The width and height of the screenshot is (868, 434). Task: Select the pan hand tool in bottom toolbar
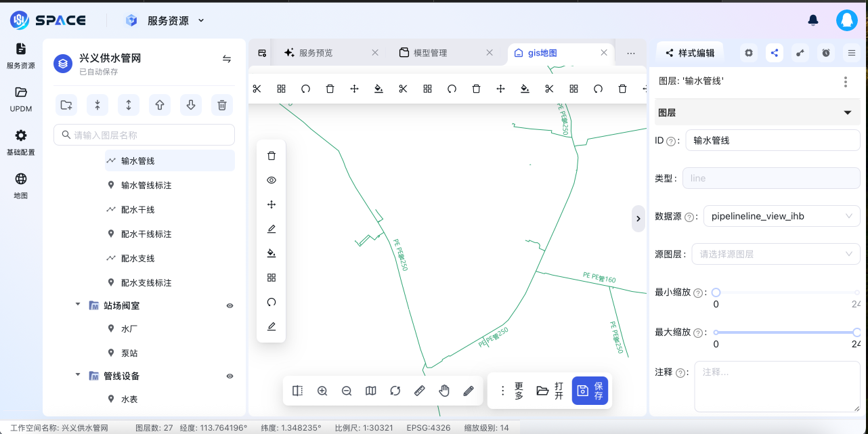click(x=444, y=391)
